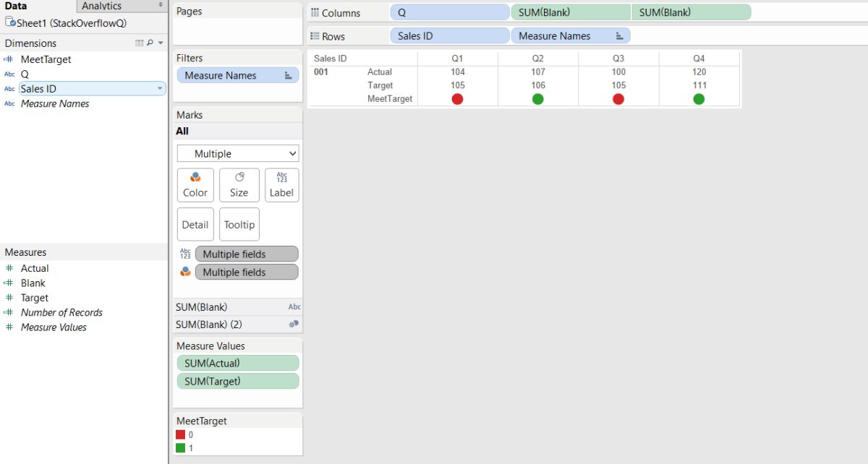Select the Number of Records measure
The height and width of the screenshot is (464, 868).
click(x=61, y=312)
